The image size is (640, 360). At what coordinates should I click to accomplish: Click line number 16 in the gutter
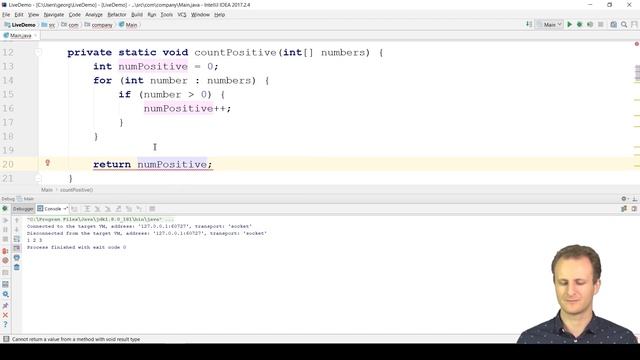pos(8,108)
